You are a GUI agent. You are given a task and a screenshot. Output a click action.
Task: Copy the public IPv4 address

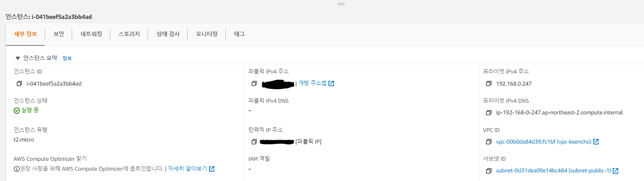pyautogui.click(x=254, y=83)
